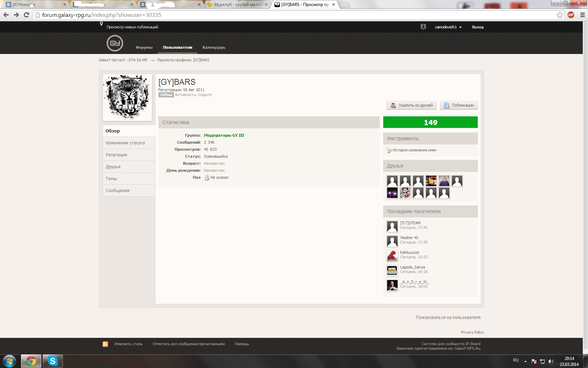Viewport: 588px width, 368px height.
Task: Click the GY forum logo
Action: [x=115, y=43]
